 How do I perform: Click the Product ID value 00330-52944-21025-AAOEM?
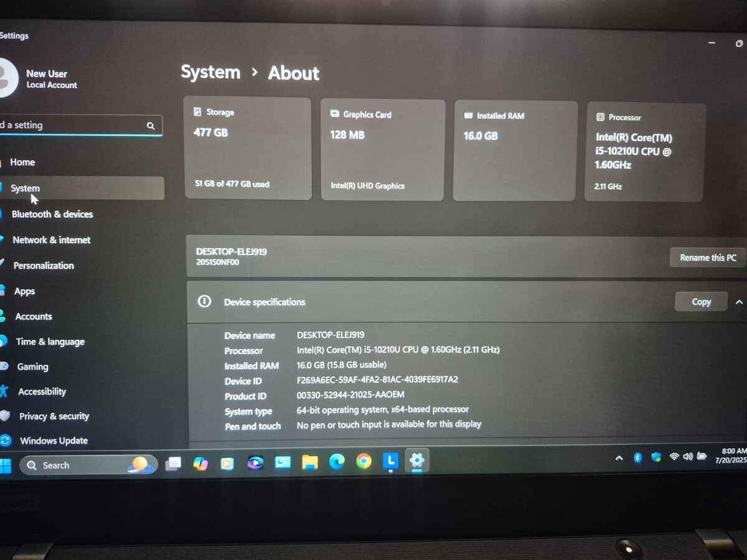tap(350, 394)
